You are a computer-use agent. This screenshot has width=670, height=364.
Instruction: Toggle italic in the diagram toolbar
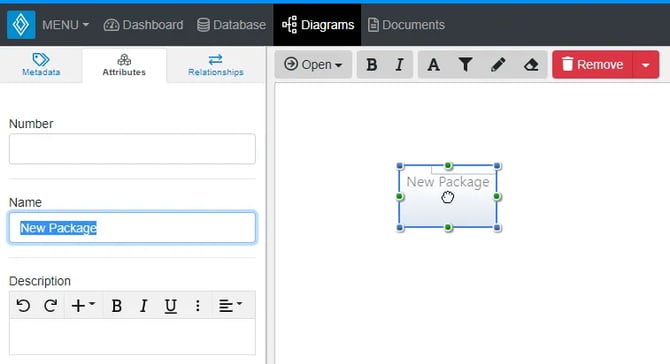[399, 65]
